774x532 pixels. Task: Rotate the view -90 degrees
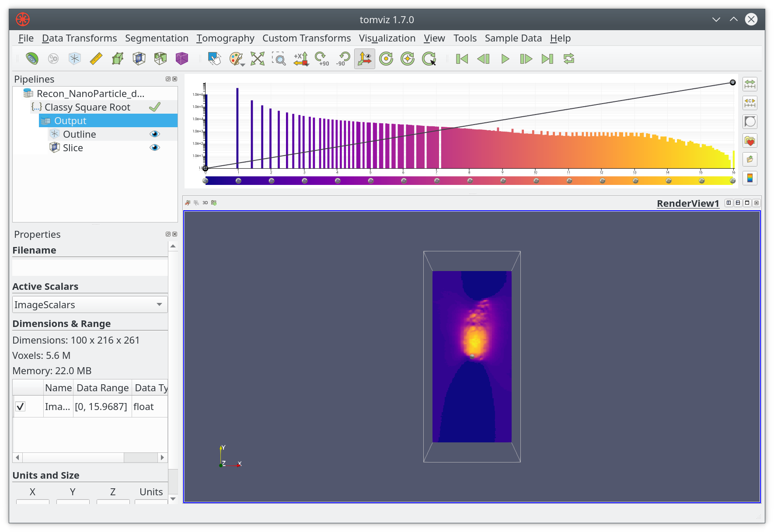[x=343, y=59]
